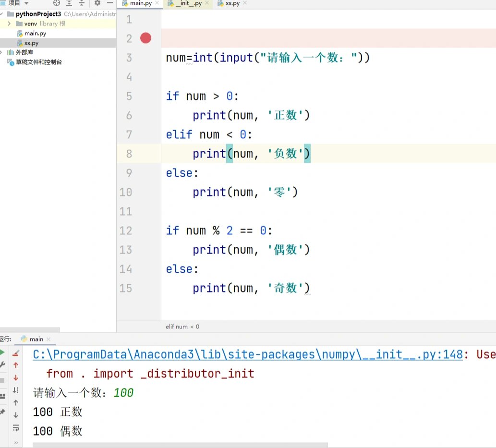Click line number 12 in the gutter
Viewport: 496px width, 448px height.
[126, 230]
